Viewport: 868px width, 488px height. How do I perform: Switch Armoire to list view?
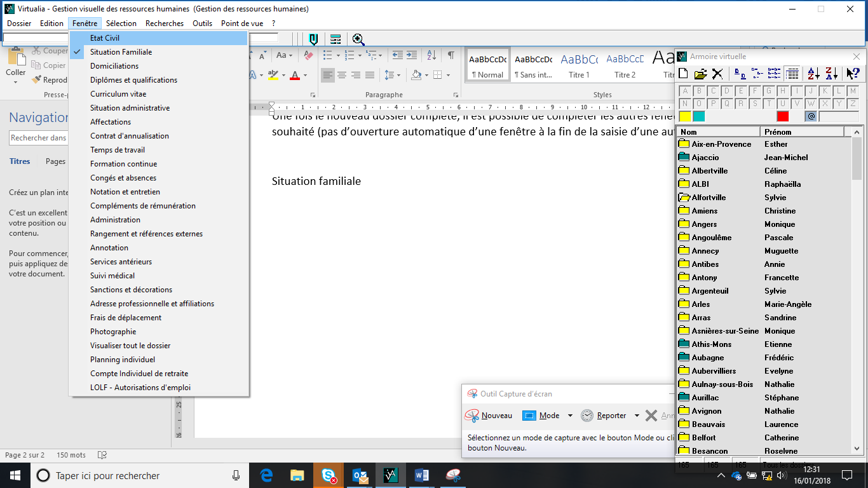coord(774,74)
